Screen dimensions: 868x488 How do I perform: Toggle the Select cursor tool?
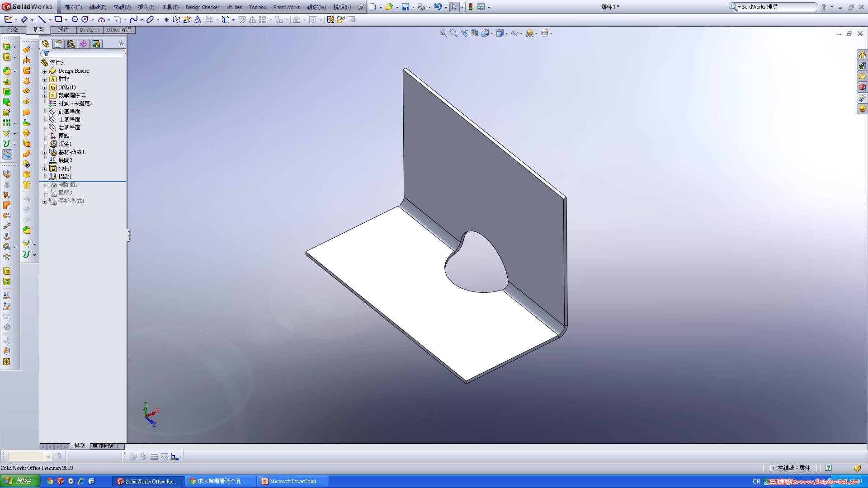point(454,7)
